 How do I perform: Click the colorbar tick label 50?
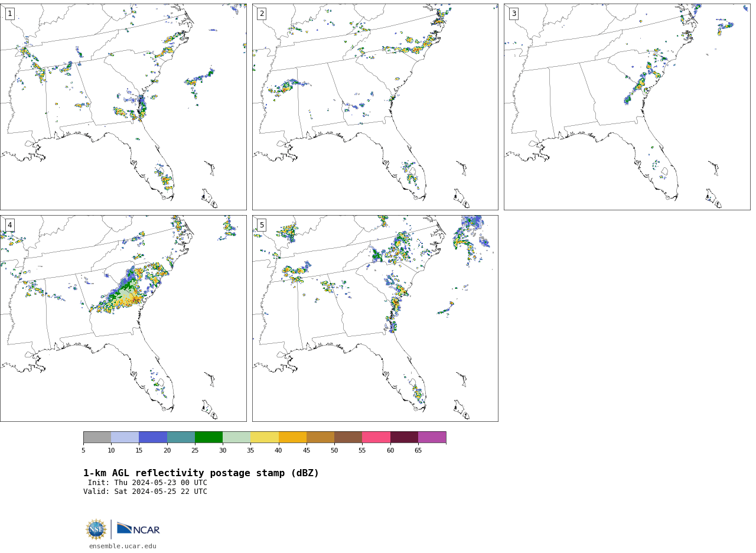[334, 451]
